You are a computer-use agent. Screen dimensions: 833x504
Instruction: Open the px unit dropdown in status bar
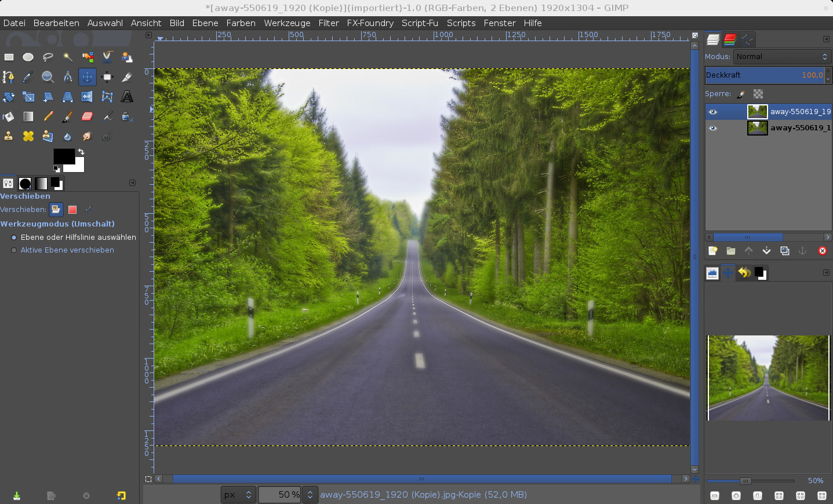[238, 495]
